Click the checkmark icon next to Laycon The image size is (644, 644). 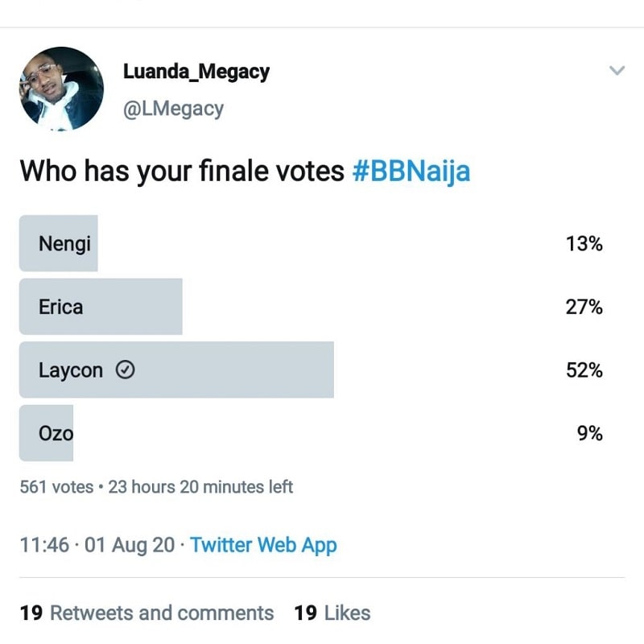(126, 369)
